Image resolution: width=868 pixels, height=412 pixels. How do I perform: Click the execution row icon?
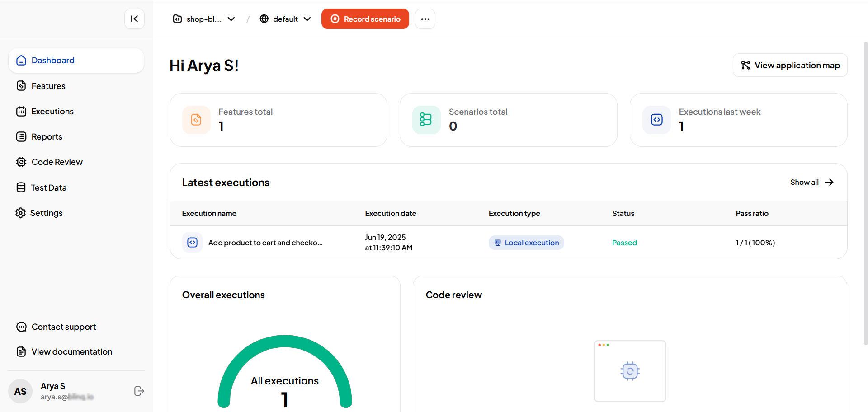pos(192,243)
